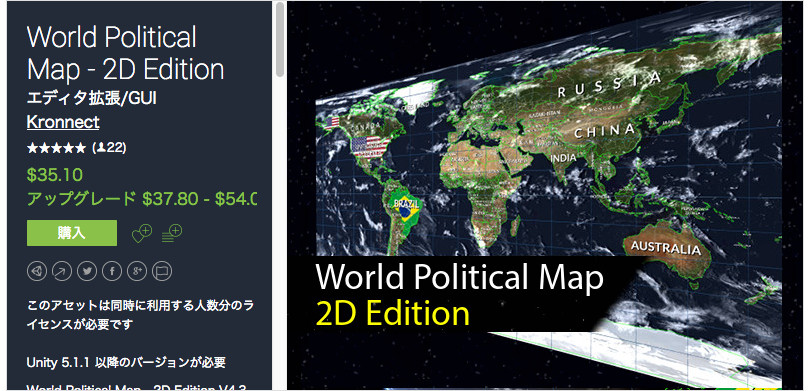The image size is (808, 391).
Task: Share on Twitter using bird icon
Action: click(87, 270)
